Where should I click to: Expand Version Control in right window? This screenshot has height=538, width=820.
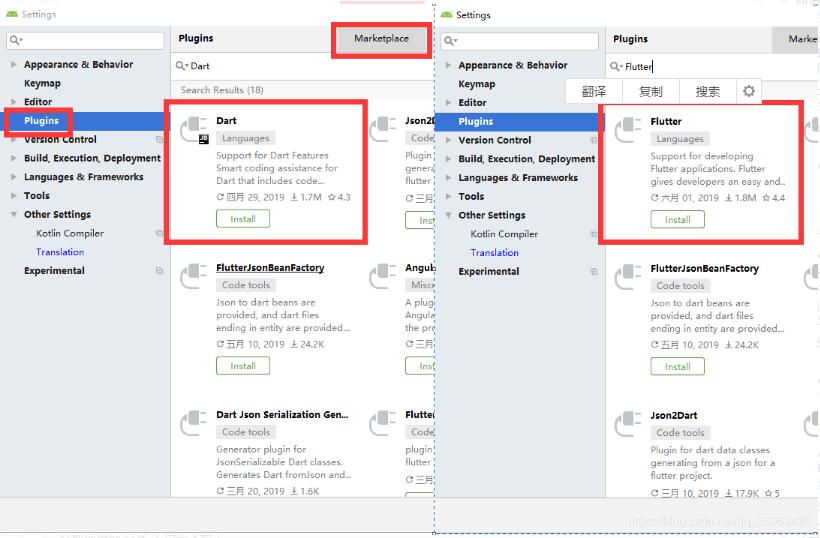tap(448, 140)
